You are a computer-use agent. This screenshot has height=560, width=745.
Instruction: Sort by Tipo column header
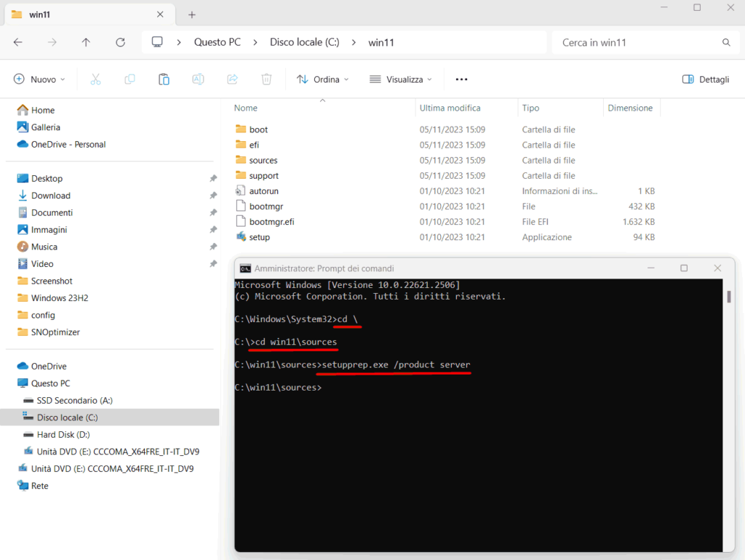tap(530, 108)
